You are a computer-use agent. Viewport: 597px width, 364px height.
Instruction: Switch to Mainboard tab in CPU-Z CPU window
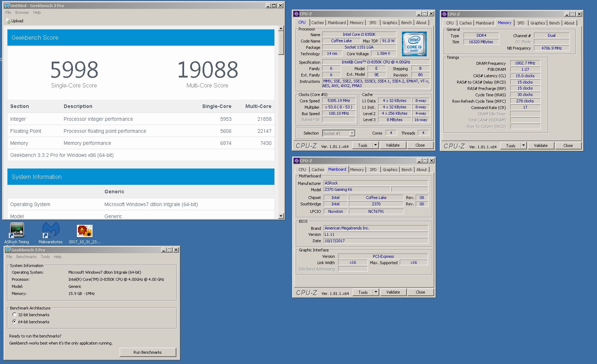337,23
